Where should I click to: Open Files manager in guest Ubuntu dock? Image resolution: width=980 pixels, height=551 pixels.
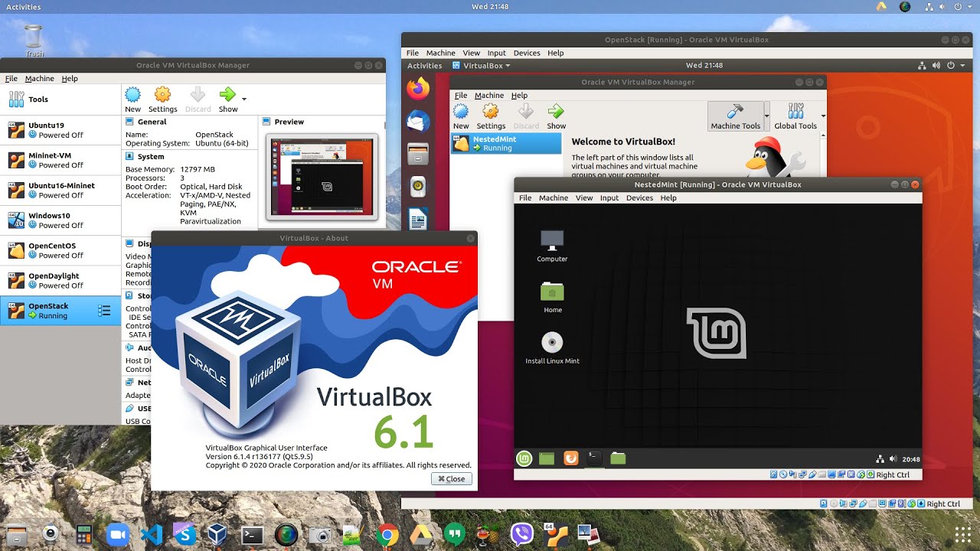tap(418, 154)
